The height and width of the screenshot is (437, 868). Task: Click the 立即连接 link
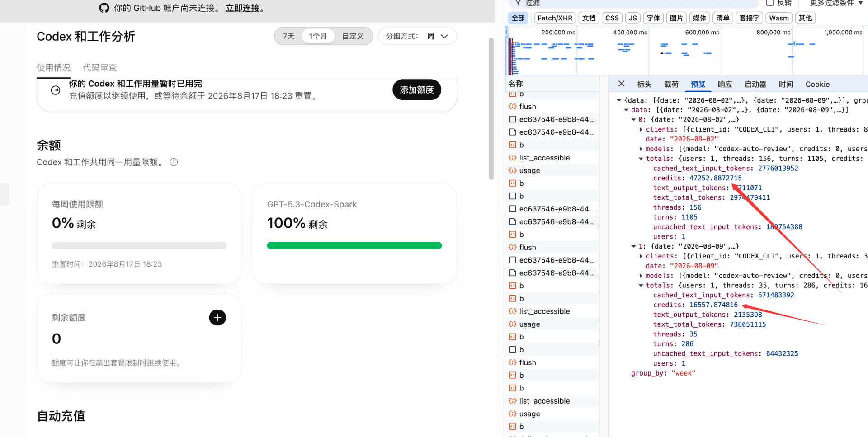point(243,8)
